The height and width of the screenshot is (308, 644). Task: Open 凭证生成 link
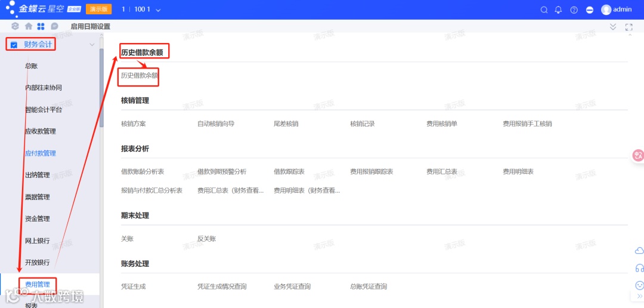point(133,286)
